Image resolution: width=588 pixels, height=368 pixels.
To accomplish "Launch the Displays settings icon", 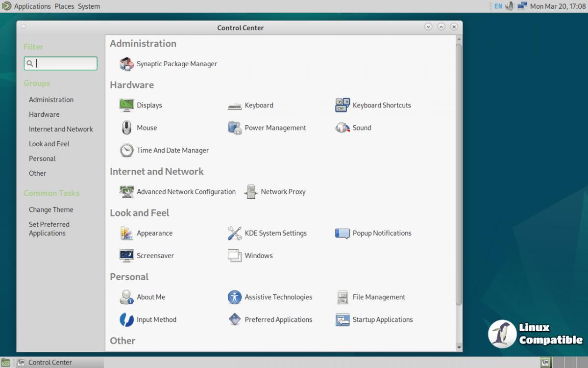I will click(127, 105).
